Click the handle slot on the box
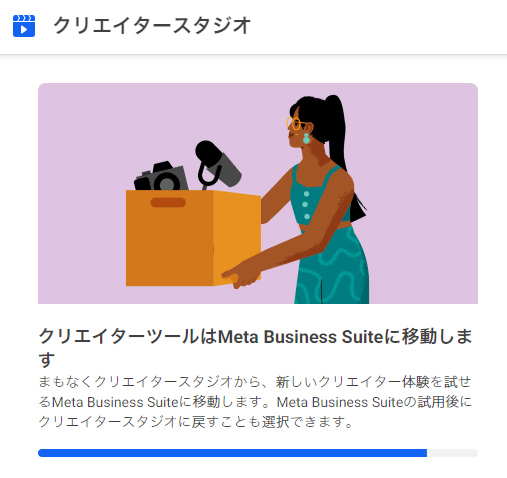Image resolution: width=507 pixels, height=478 pixels. click(168, 202)
